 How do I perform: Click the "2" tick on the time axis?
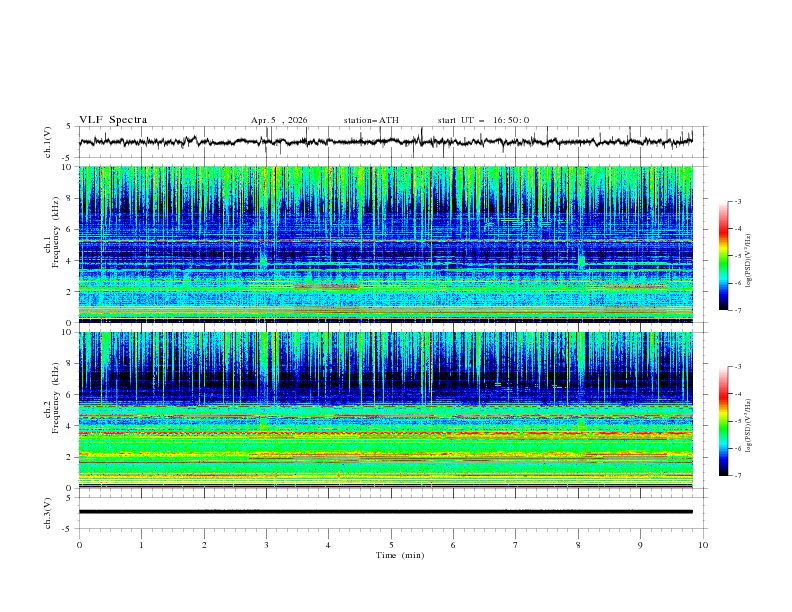[x=204, y=545]
